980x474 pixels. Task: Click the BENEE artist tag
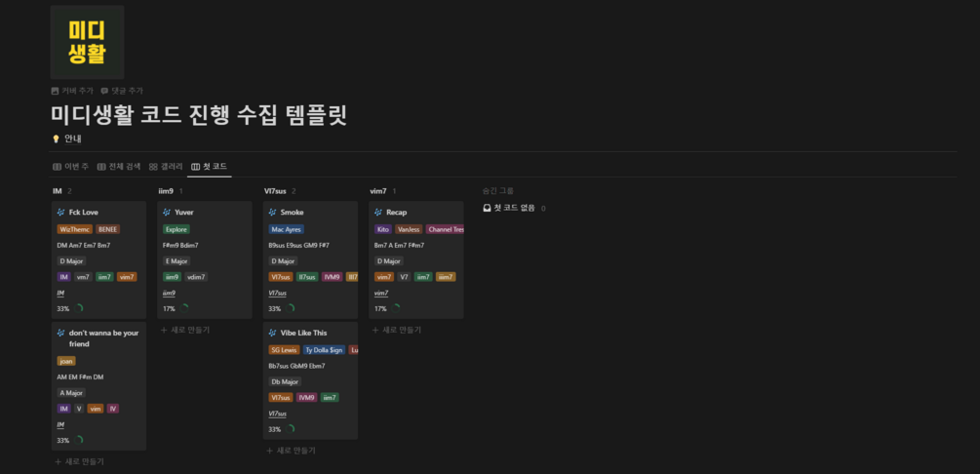pos(108,229)
